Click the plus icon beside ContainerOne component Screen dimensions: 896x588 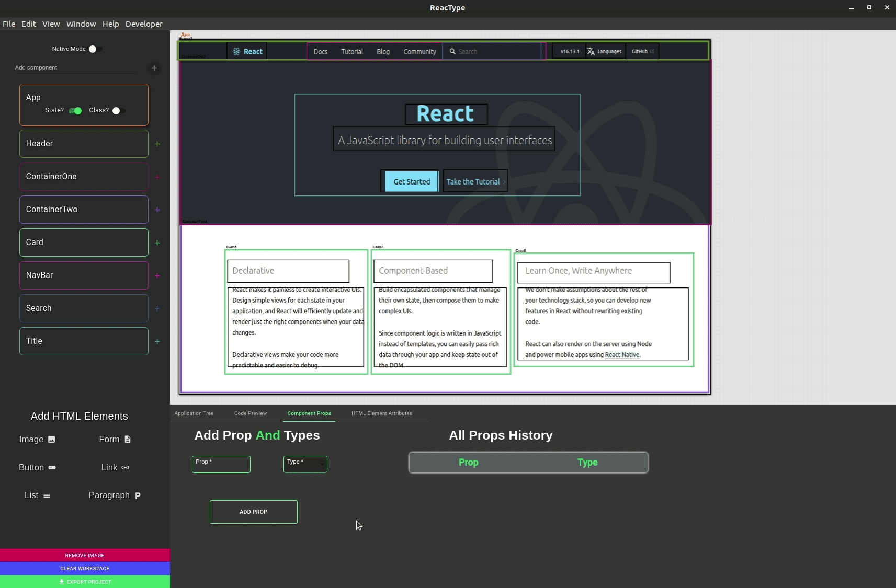click(157, 177)
